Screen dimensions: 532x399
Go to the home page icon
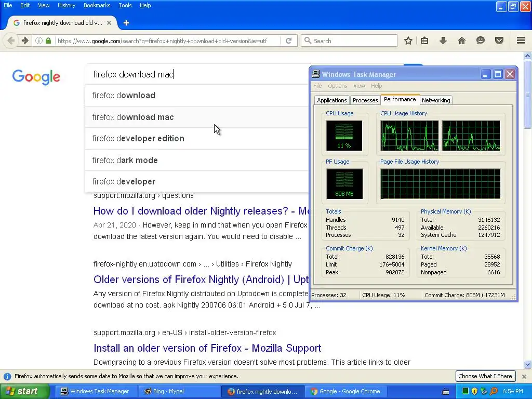(x=462, y=41)
